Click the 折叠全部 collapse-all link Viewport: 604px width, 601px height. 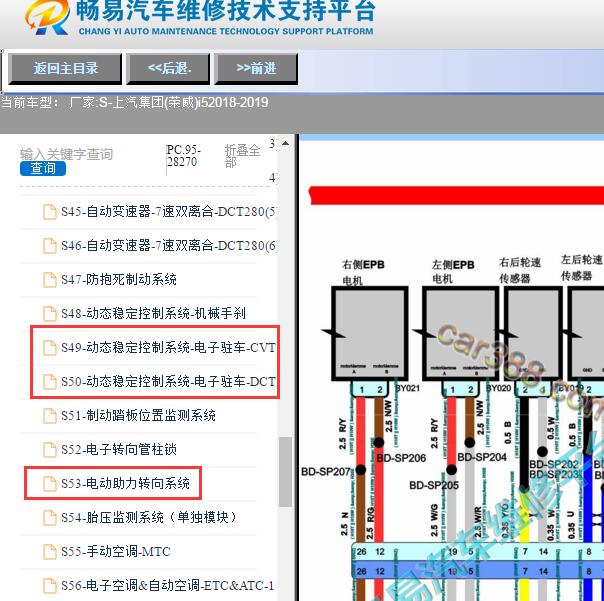[242, 156]
